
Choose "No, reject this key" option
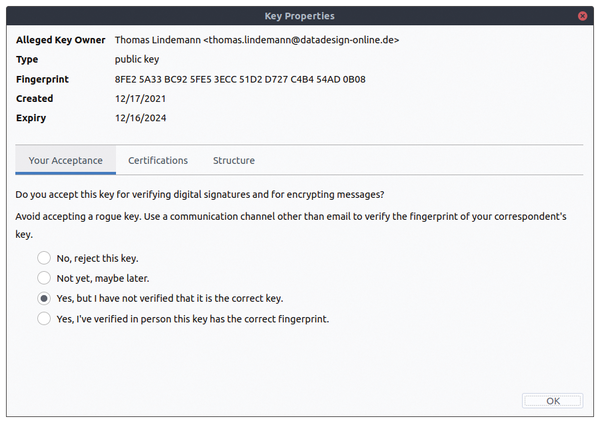(x=44, y=258)
